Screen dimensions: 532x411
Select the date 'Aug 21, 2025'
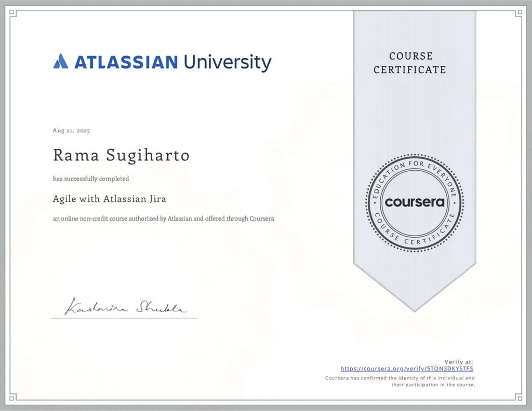coord(71,131)
